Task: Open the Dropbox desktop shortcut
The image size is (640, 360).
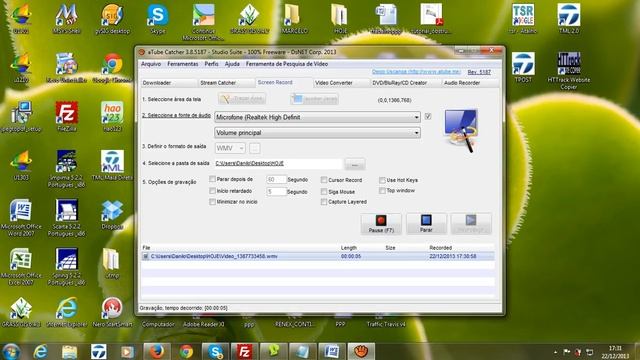Action: (x=112, y=214)
